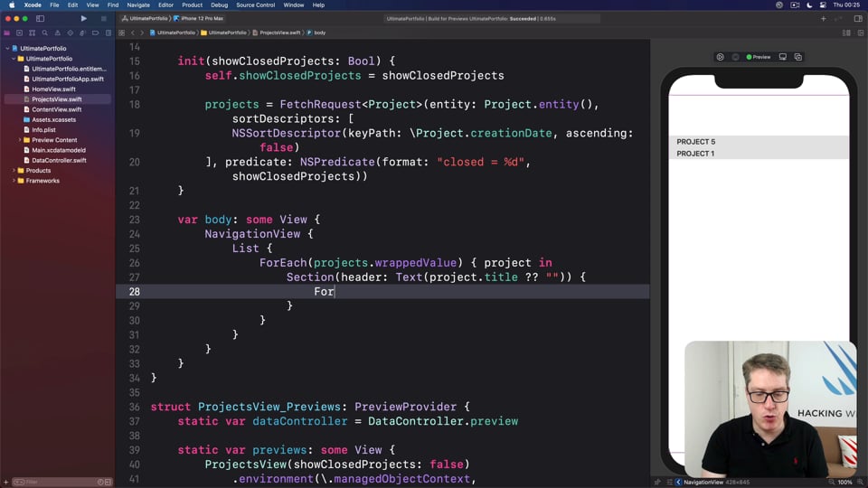Toggle the inspectors panel button
The image size is (868, 488).
(x=858, y=18)
